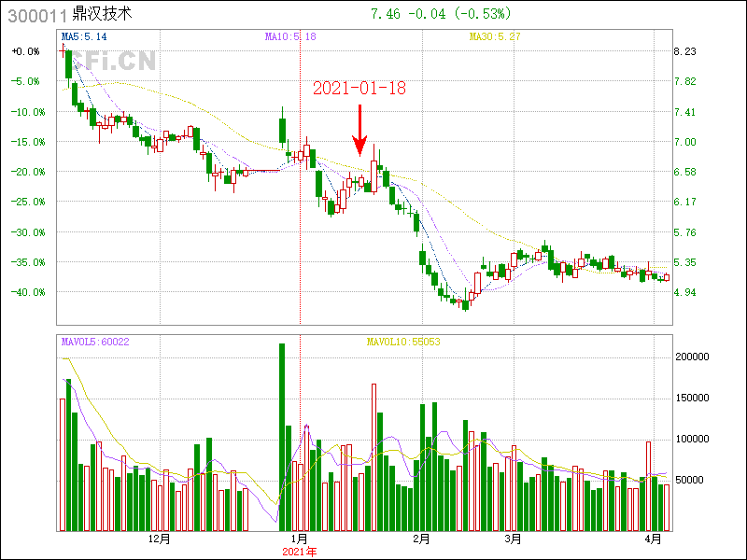Click the -40.0% percentage axis label
This screenshot has width=747, height=560.
(x=26, y=292)
